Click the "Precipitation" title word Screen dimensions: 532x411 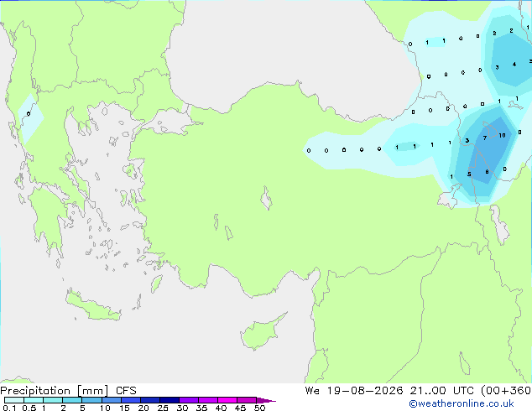tap(35, 391)
